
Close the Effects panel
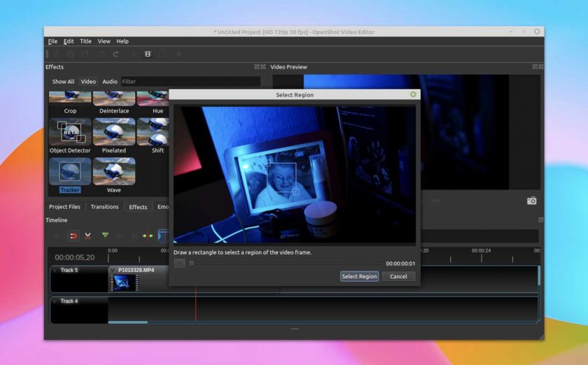click(x=263, y=66)
